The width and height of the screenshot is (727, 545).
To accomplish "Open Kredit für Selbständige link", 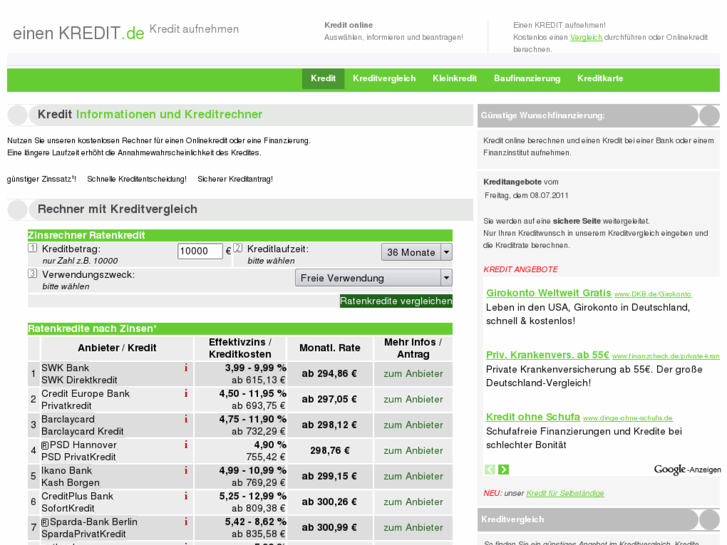I will click(565, 493).
